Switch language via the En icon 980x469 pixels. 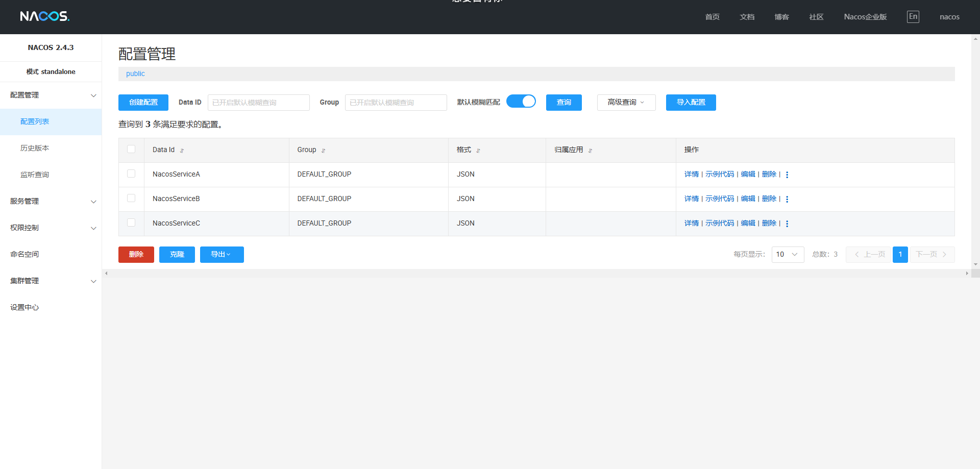913,16
